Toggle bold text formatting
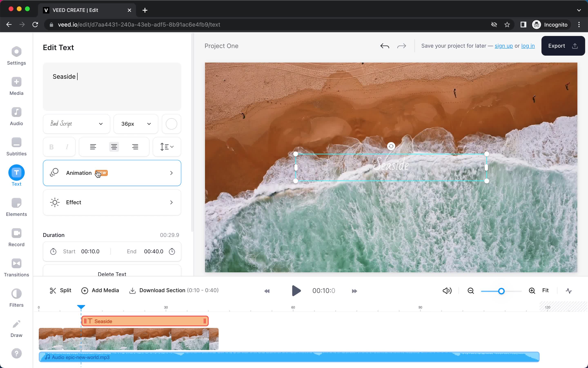This screenshot has width=588, height=368. (51, 147)
